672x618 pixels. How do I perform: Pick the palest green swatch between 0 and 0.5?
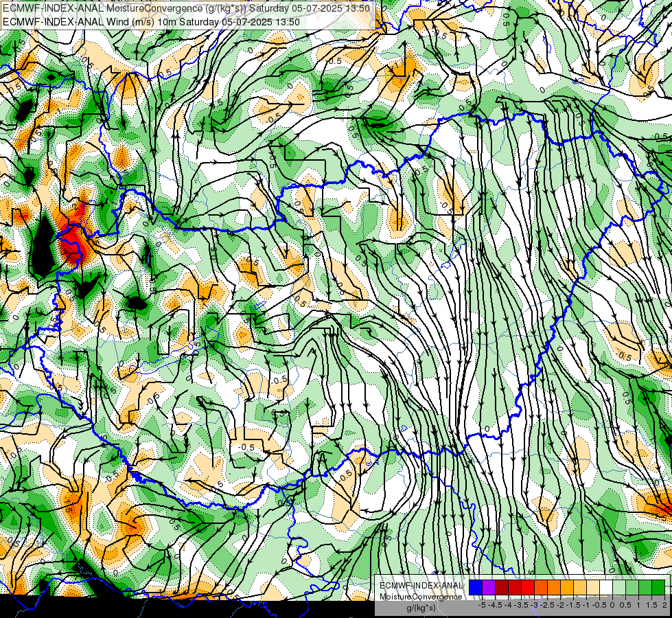coord(619,587)
